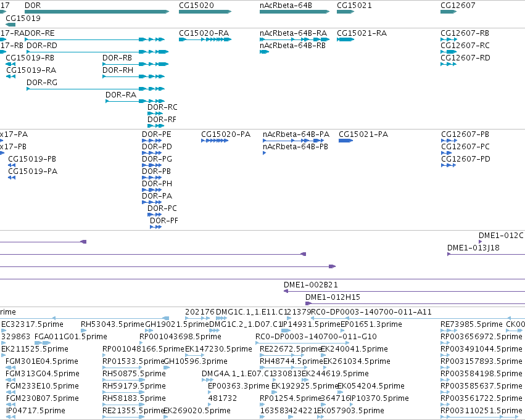This screenshot has width=525, height=420.
Task: Select the DOR-PC protein label
Action: 162,208
